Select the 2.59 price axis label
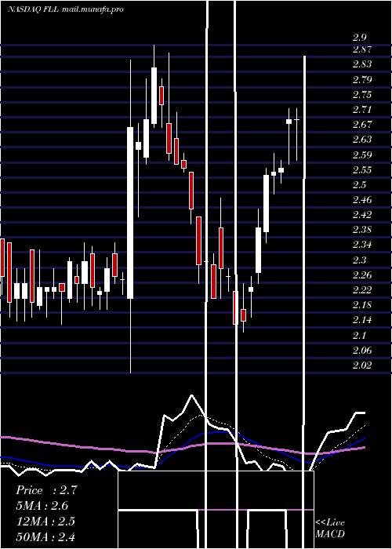Viewport: 392px width, 549px height. pos(362,155)
